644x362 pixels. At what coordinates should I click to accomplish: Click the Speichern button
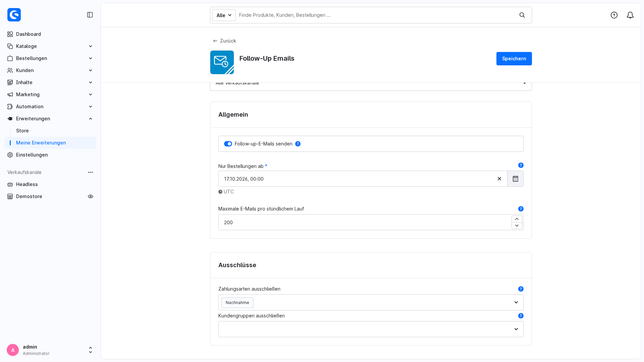click(x=514, y=59)
